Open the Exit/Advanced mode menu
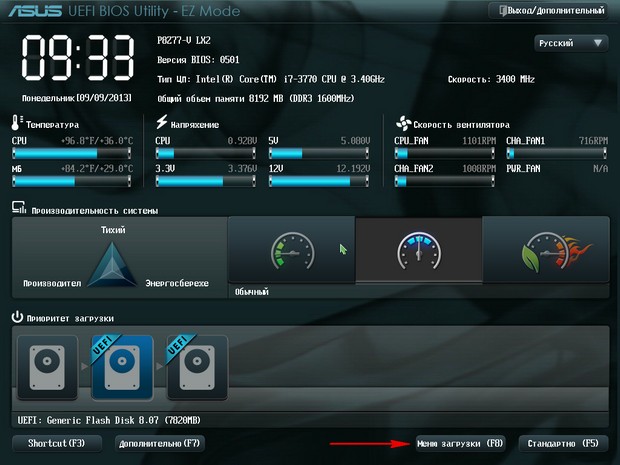620x465 pixels. click(x=549, y=10)
